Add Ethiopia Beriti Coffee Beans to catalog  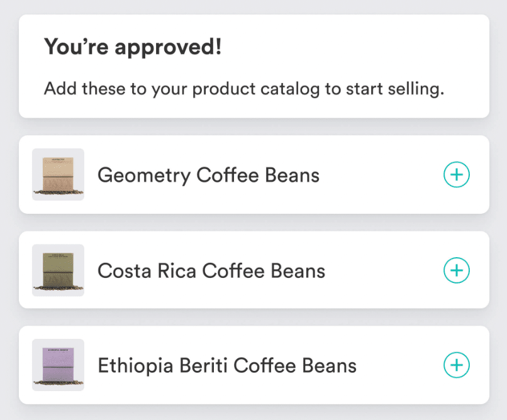(457, 365)
